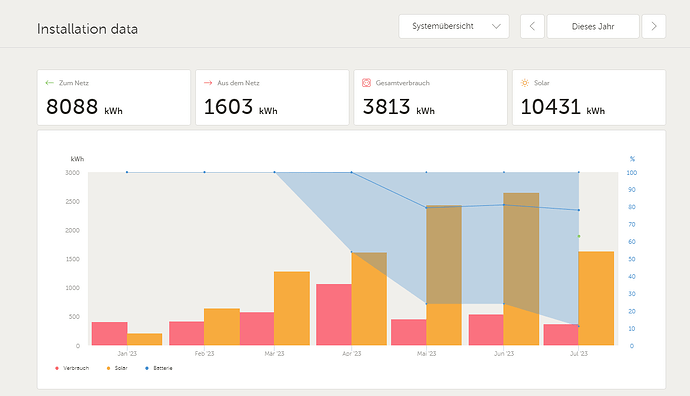Click the Apr '23 consumption bar
The width and height of the screenshot is (690, 396).
(x=334, y=315)
